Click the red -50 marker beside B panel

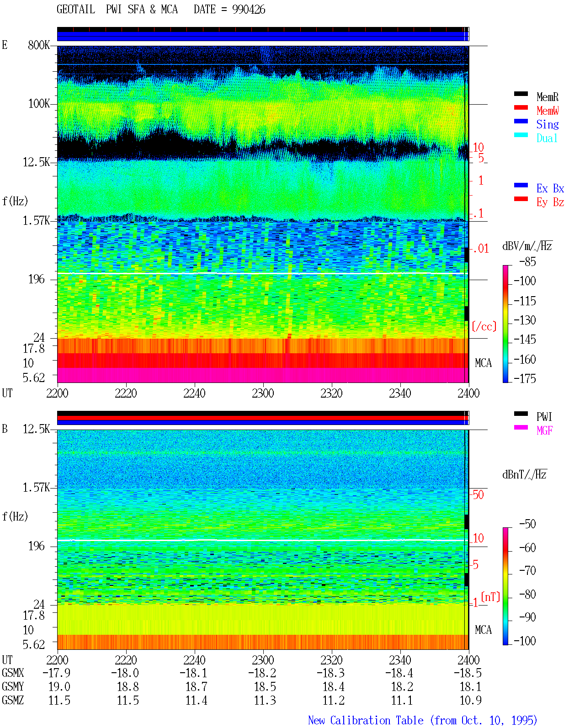click(477, 494)
